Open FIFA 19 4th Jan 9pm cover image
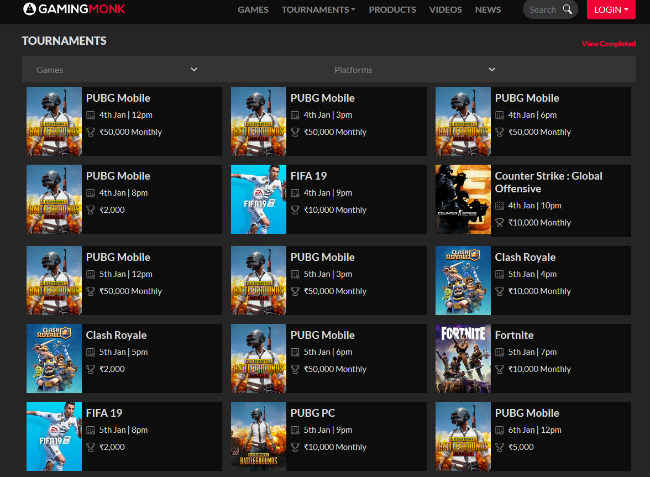 pyautogui.click(x=258, y=199)
